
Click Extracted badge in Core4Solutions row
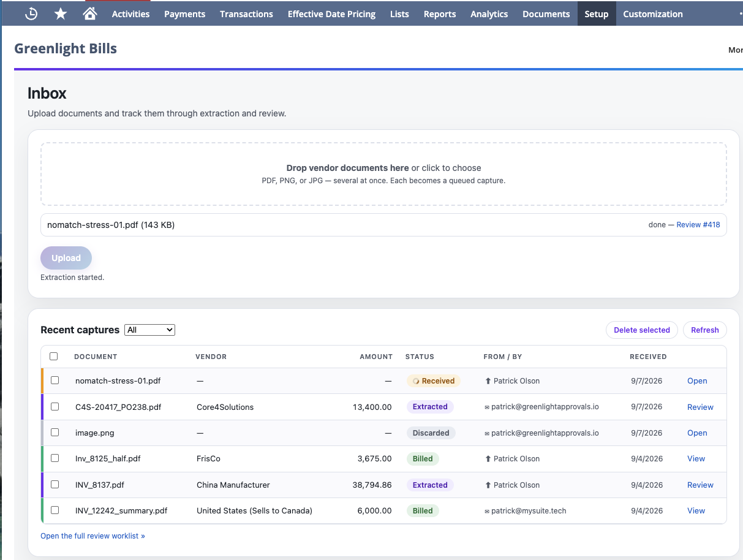pyautogui.click(x=430, y=407)
